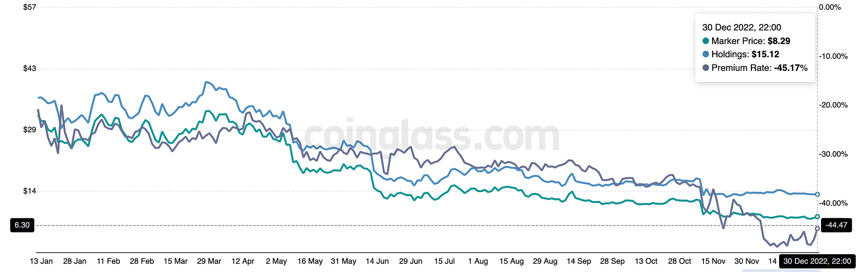This screenshot has height=272, width=868.
Task: Click the $57 left axis label
Action: click(x=30, y=7)
